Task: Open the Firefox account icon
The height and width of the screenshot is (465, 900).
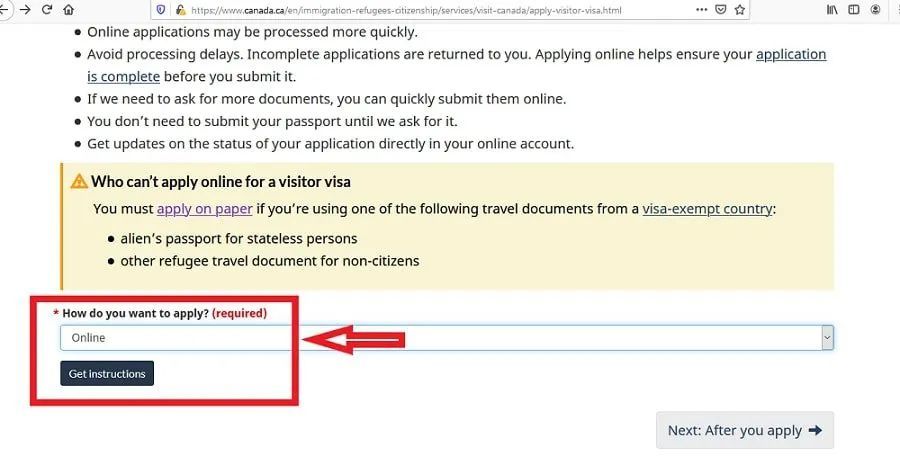Action: coord(877,9)
